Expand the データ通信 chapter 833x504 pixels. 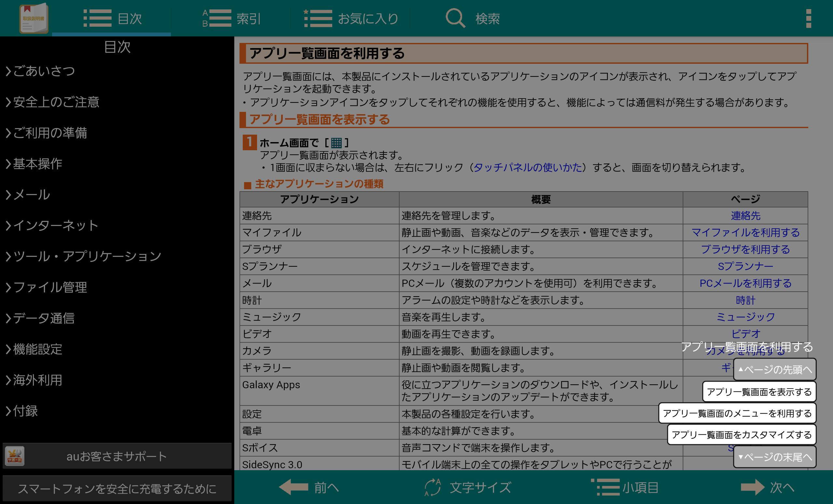click(x=117, y=318)
